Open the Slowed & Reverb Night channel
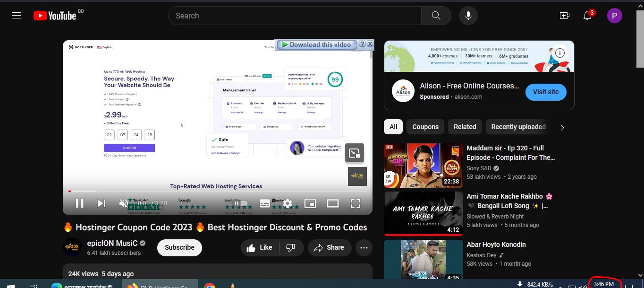 (495, 216)
